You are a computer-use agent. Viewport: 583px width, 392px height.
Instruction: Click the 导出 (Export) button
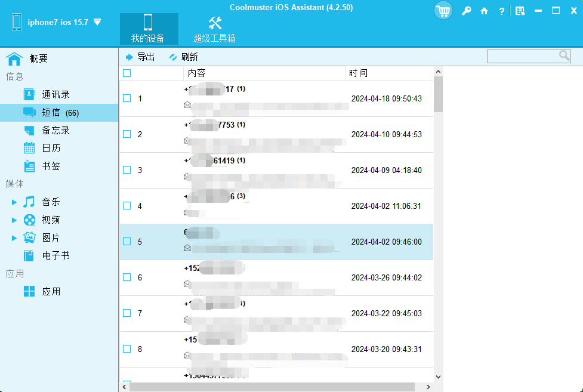(145, 56)
